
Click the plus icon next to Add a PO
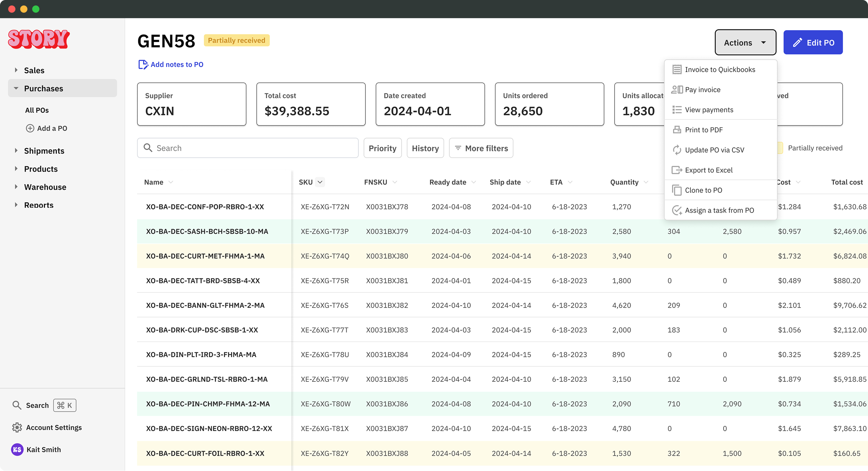click(30, 128)
